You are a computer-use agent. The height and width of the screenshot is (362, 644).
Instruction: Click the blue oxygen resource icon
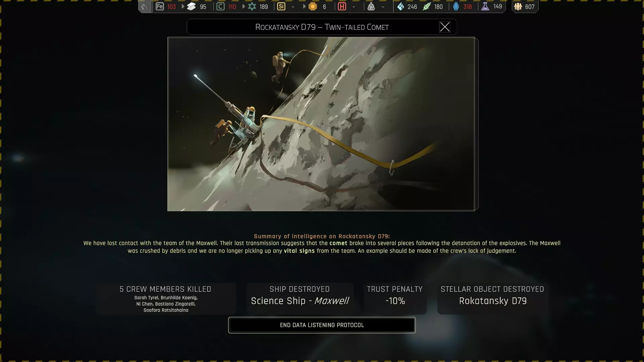pyautogui.click(x=456, y=6)
